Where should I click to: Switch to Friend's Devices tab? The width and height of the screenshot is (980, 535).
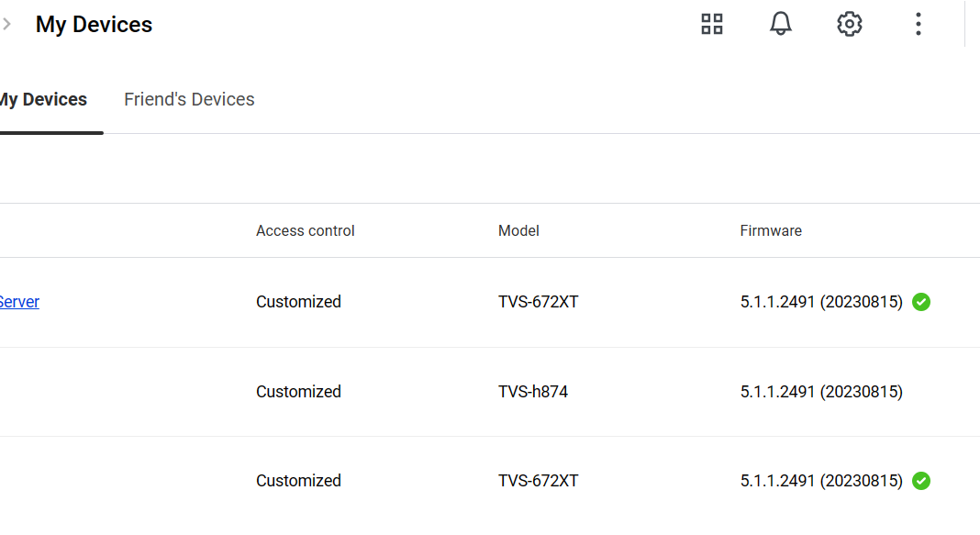tap(189, 99)
